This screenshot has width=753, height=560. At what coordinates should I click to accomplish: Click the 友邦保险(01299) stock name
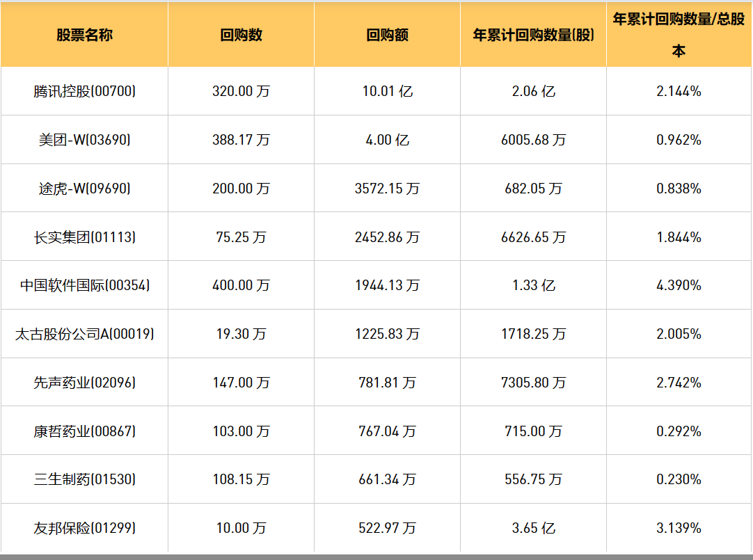click(x=84, y=528)
